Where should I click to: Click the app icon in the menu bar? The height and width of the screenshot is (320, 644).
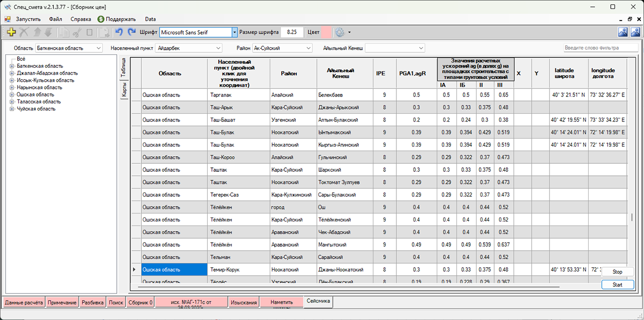(x=8, y=19)
